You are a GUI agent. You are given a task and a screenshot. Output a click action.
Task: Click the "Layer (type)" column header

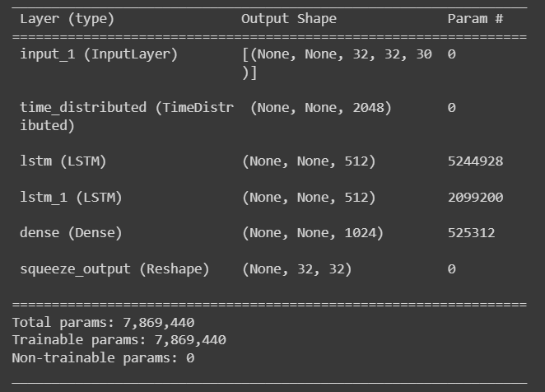pos(67,18)
